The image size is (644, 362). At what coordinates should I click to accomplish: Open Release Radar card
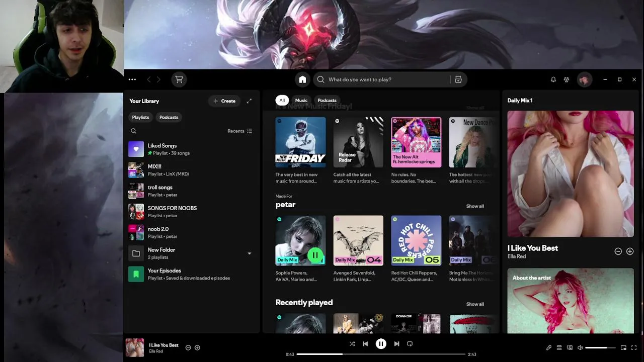click(x=358, y=151)
